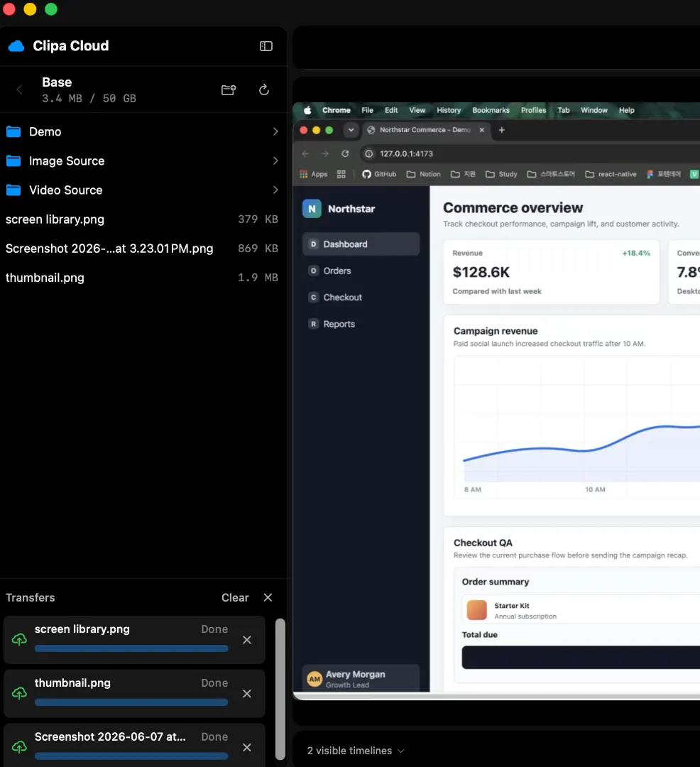
Task: Select the screen library.png file
Action: tap(143, 219)
